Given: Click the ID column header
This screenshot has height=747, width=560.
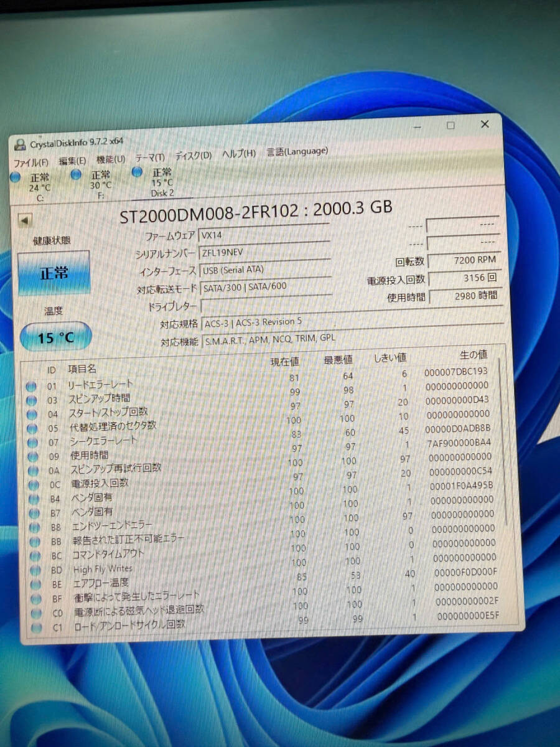Looking at the screenshot, I should 52,370.
